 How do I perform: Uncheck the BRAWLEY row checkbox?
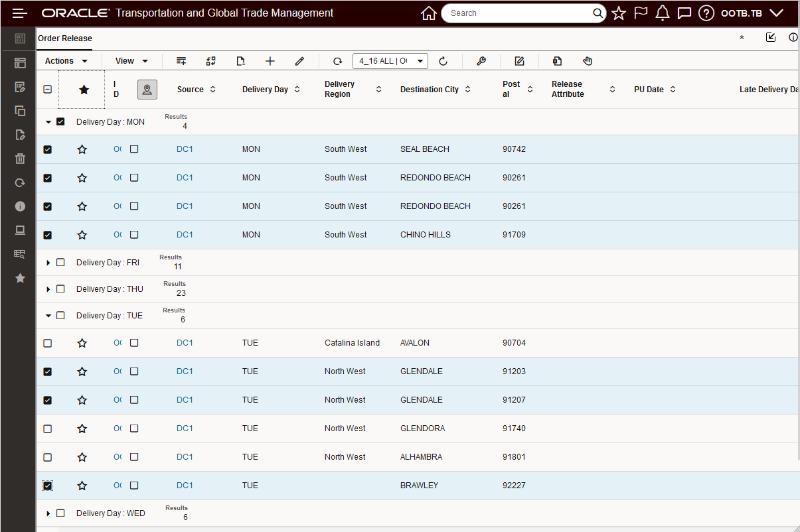point(47,486)
